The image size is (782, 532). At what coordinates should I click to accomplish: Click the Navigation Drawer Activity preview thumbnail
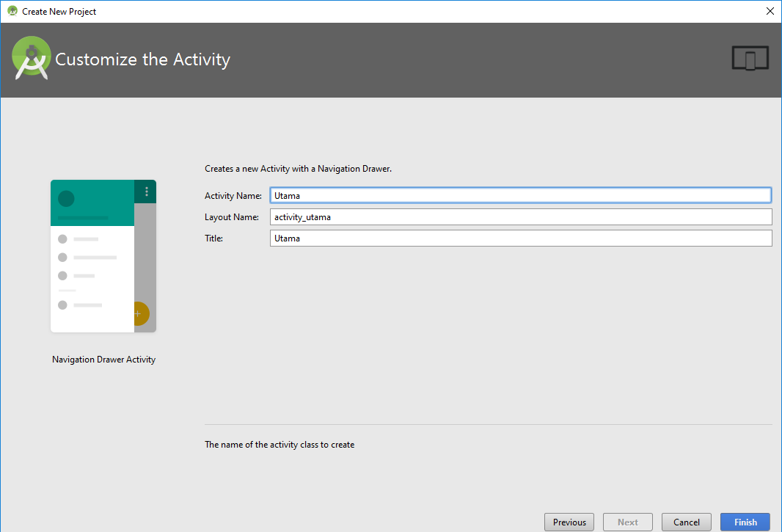pyautogui.click(x=103, y=256)
